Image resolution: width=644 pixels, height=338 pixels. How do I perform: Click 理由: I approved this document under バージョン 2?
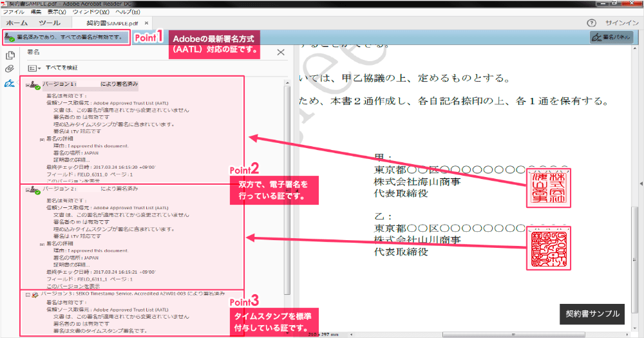(x=91, y=250)
